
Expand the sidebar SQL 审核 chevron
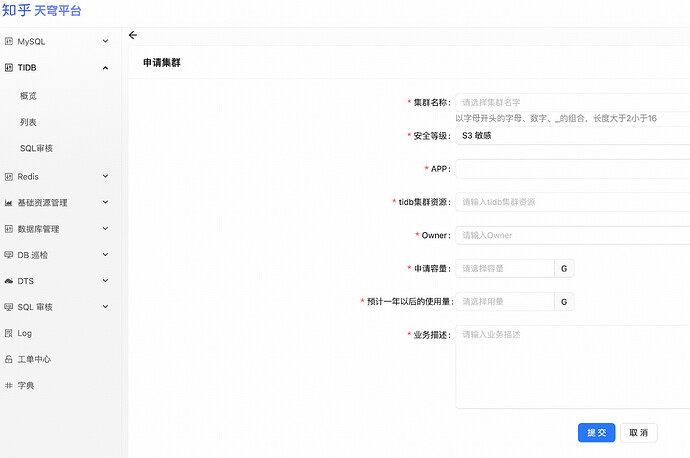tap(105, 306)
